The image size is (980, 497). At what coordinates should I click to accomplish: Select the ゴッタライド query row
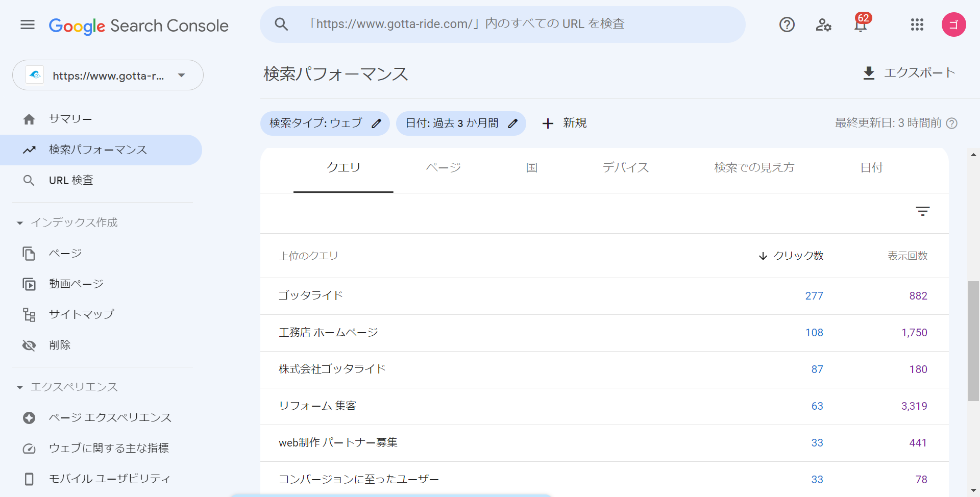(604, 296)
